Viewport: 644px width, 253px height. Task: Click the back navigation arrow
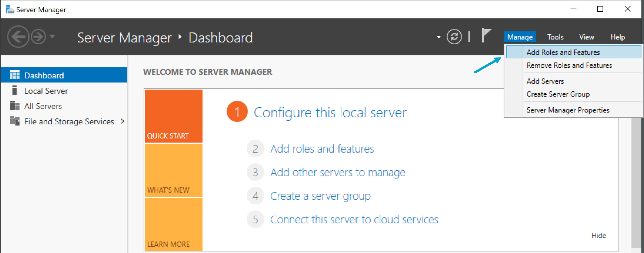click(x=18, y=37)
